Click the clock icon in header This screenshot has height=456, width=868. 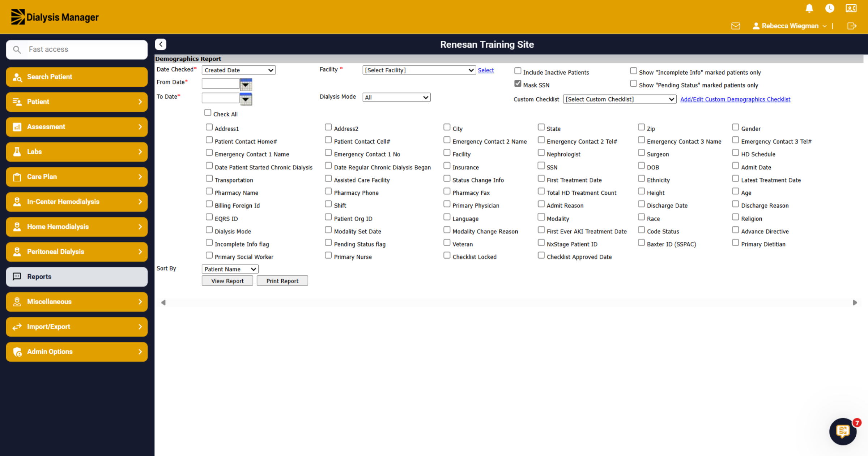coord(830,8)
